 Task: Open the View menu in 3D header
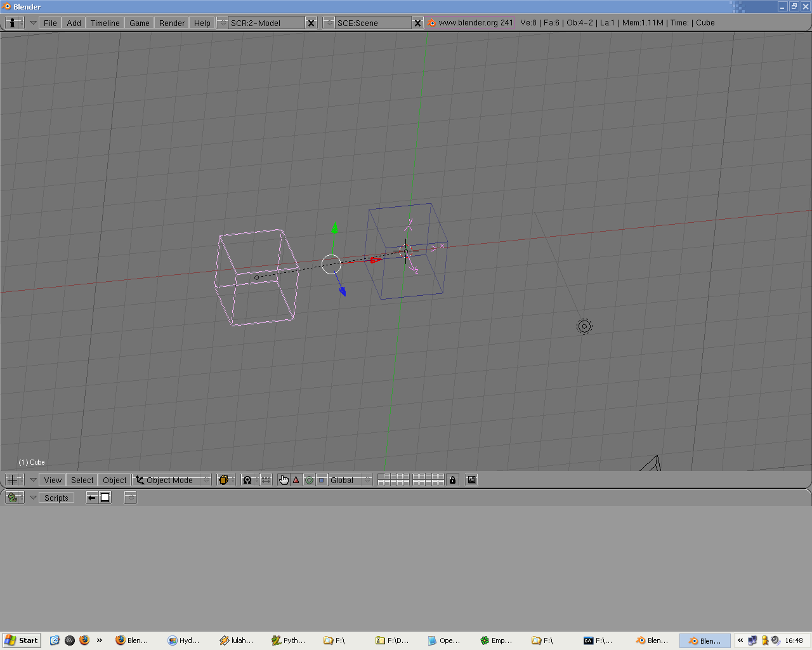point(53,480)
